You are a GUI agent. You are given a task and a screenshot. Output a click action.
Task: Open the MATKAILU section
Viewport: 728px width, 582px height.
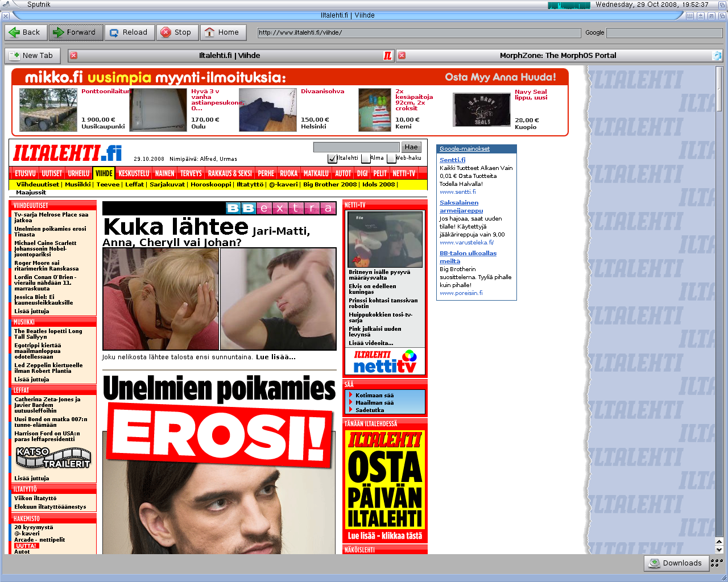(x=316, y=173)
